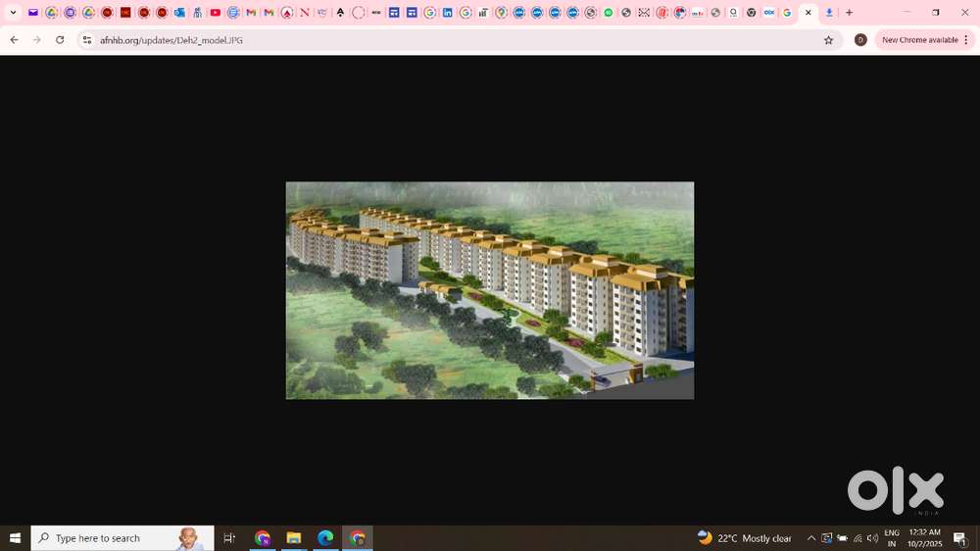Image resolution: width=980 pixels, height=551 pixels.
Task: Launch Microsoft Edge from the taskbar
Action: 325,538
